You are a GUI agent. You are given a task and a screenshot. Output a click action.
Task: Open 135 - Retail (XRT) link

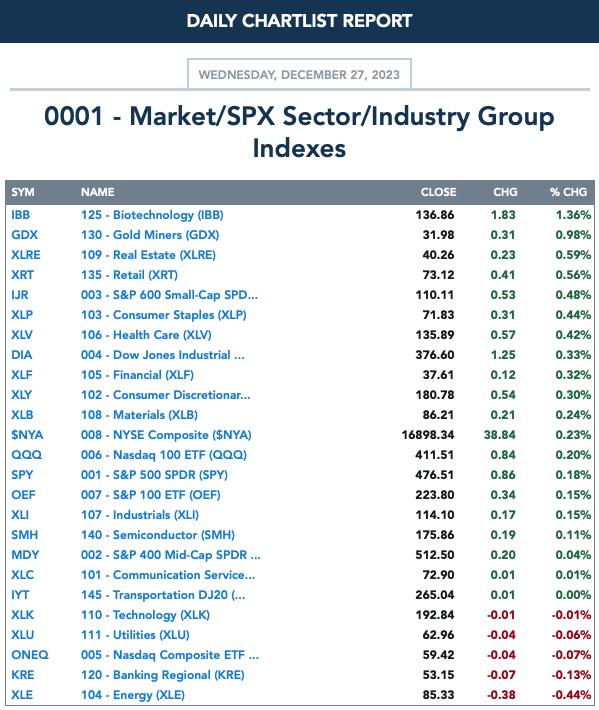pyautogui.click(x=129, y=274)
